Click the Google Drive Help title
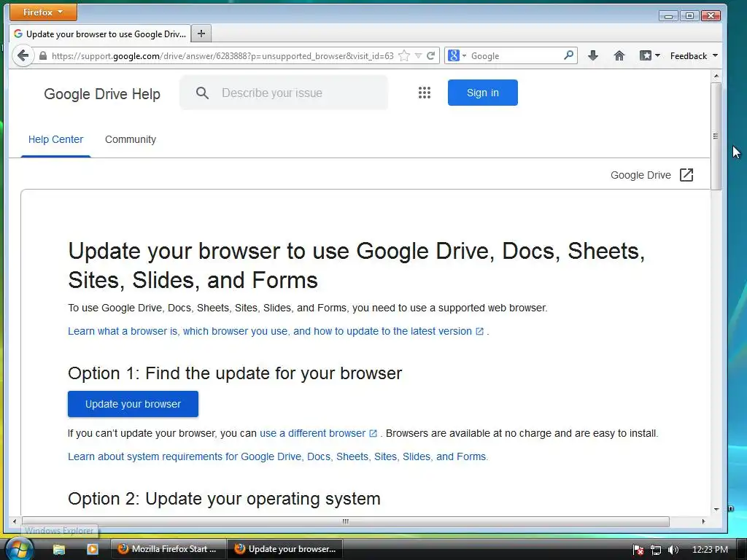The height and width of the screenshot is (560, 747). click(102, 94)
